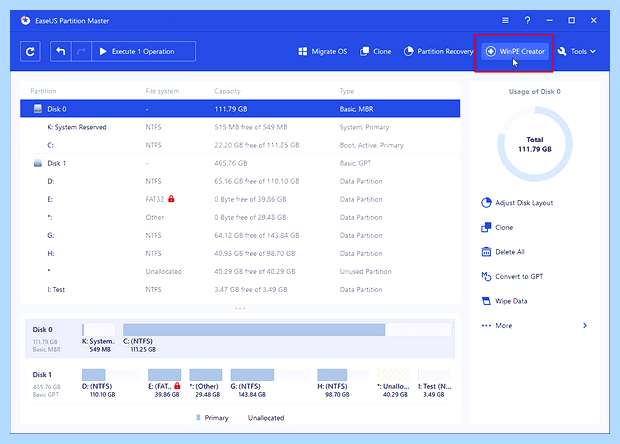Select K: System Reserved partition row
The image size is (620, 444).
click(x=240, y=127)
